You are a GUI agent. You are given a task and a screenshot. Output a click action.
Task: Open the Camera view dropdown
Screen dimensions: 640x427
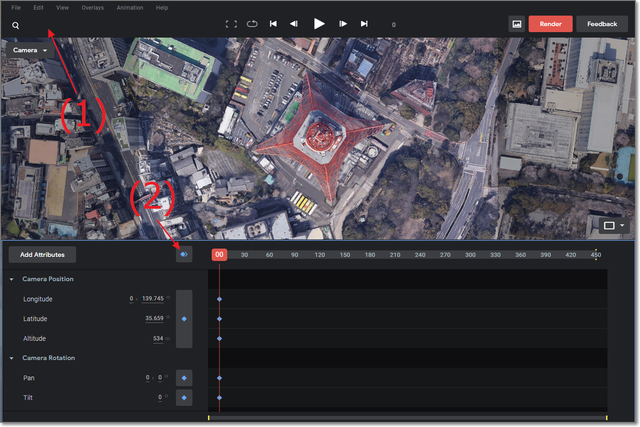31,49
